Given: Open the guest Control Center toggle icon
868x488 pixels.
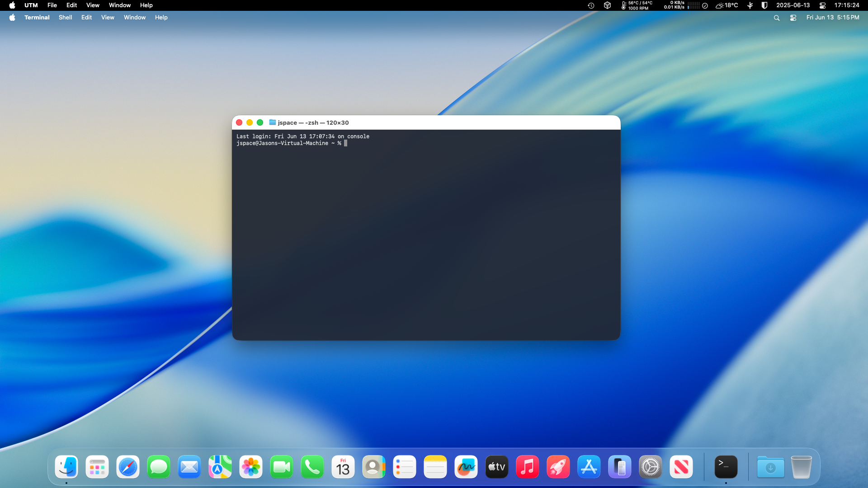Looking at the screenshot, I should pos(793,18).
